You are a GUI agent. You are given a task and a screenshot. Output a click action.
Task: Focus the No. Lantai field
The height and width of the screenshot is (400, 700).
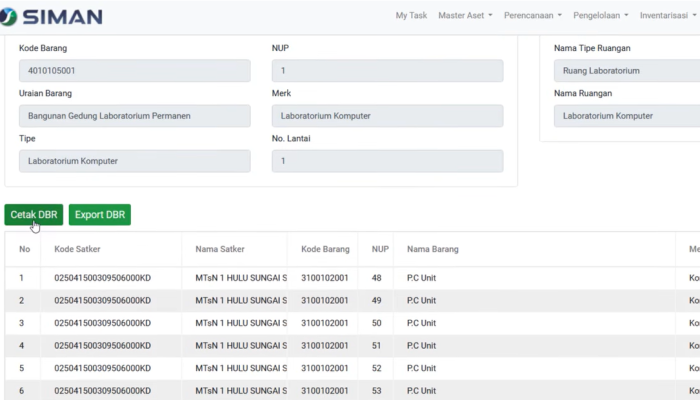388,161
